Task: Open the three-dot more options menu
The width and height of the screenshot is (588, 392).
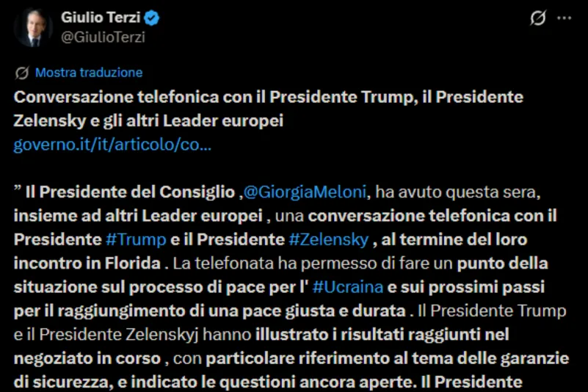Action: pos(564,18)
